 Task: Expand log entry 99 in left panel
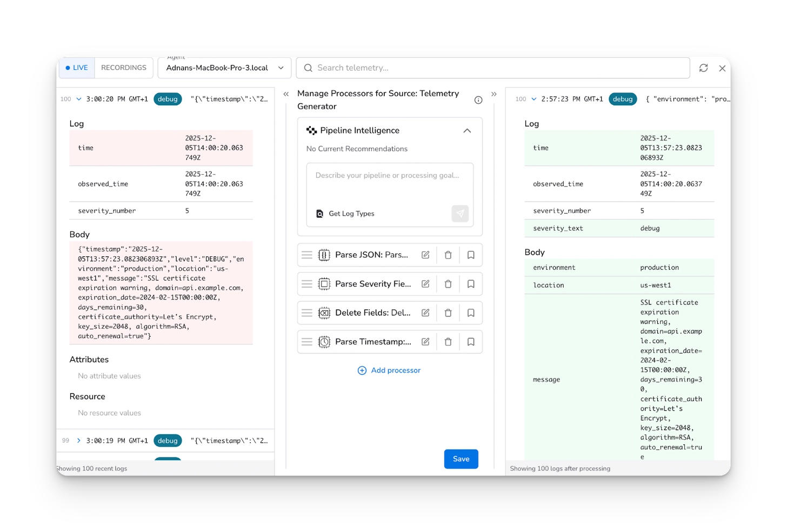[79, 441]
